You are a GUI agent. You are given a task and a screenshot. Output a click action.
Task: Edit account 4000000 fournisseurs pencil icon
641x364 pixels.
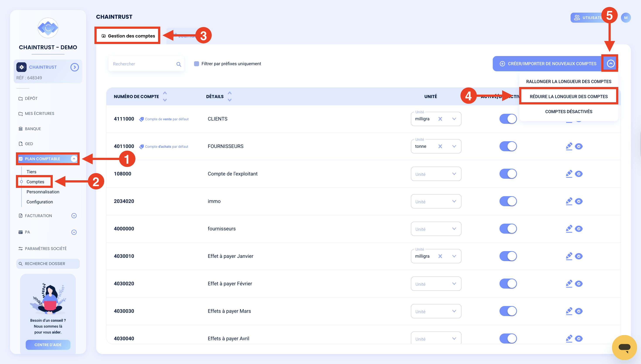[569, 229]
